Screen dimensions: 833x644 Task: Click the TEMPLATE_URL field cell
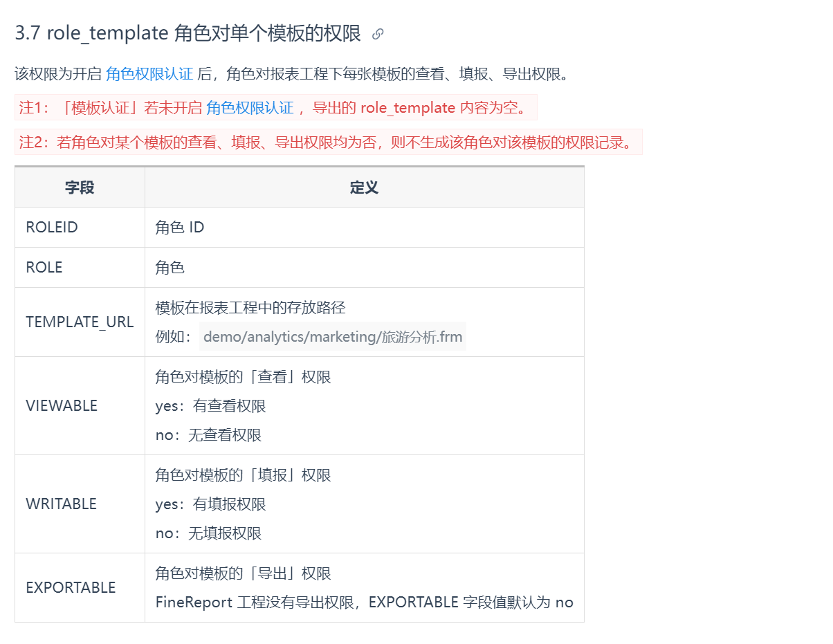(x=80, y=322)
